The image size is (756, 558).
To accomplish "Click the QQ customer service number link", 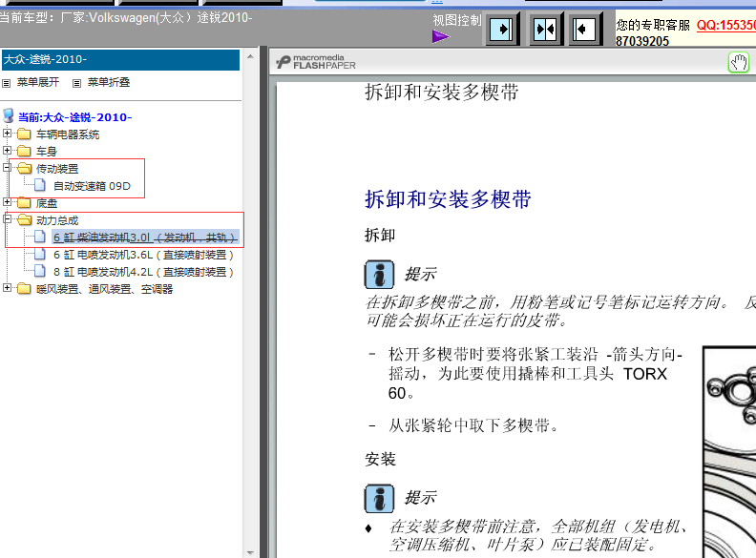I will [726, 25].
